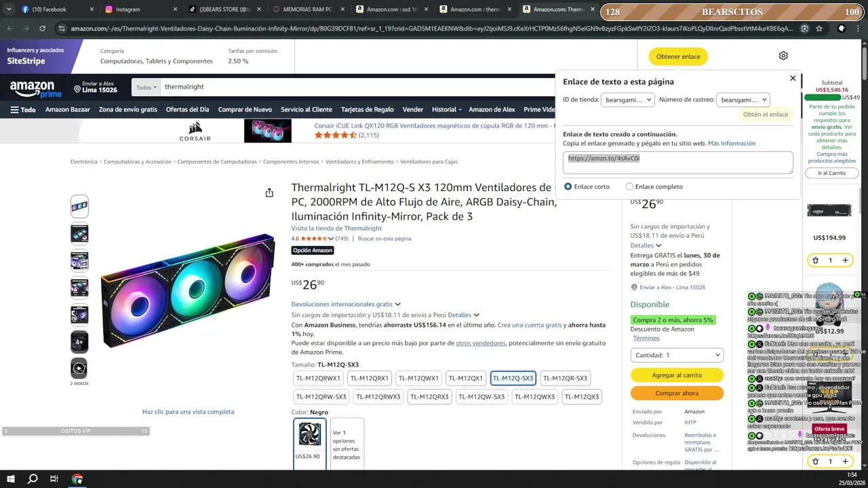Click the Corsair ad banner logo
The image size is (868, 488).
point(195,131)
